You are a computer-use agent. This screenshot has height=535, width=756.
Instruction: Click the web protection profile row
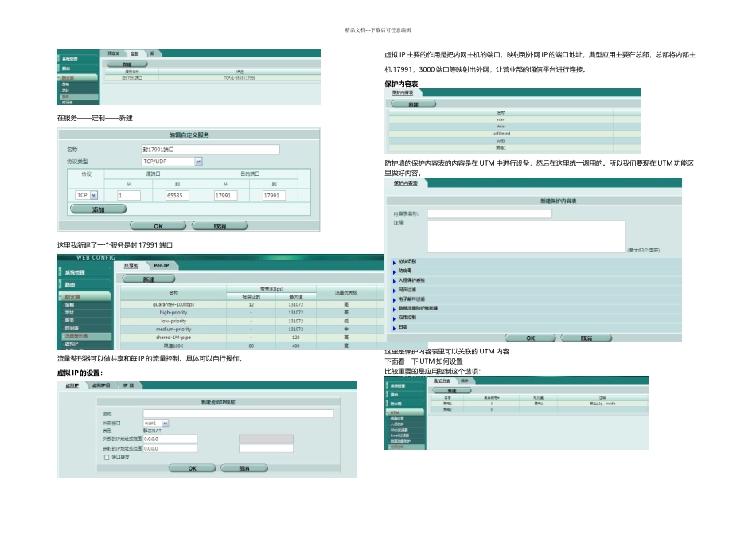(x=515, y=140)
